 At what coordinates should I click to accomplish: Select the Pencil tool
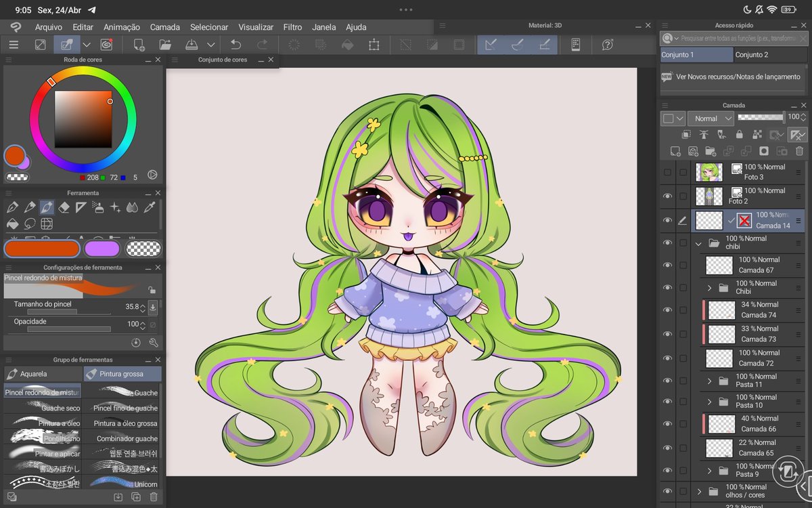point(30,207)
